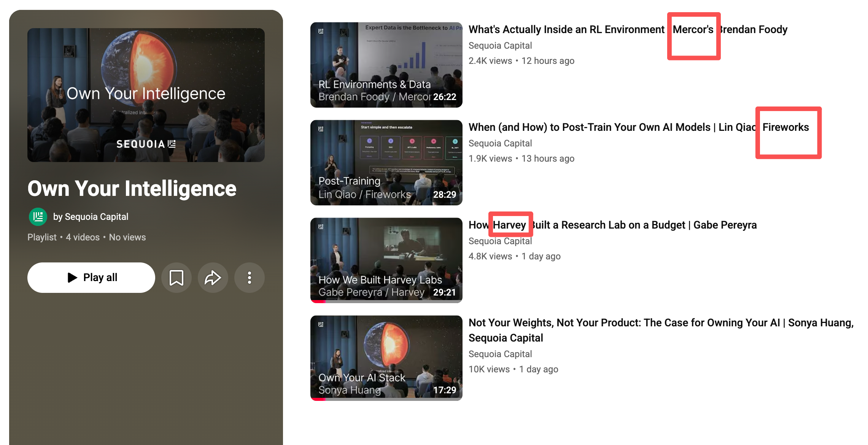The width and height of the screenshot is (868, 445).
Task: Click the '2.4K views • 12 hours ago' text
Action: point(521,61)
